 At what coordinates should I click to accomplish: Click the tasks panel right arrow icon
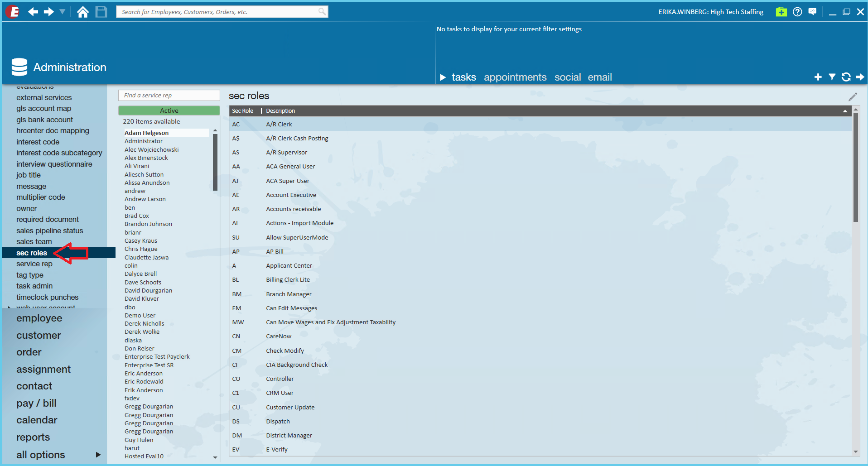(x=860, y=77)
